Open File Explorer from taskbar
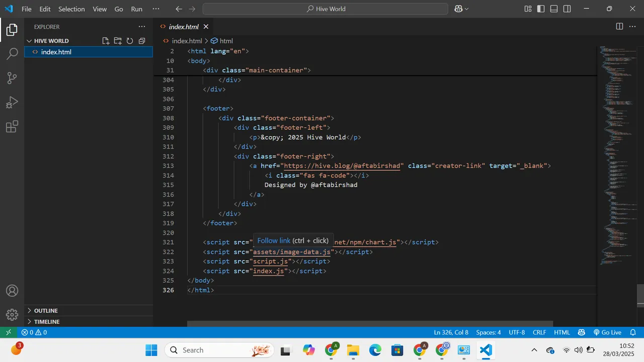The image size is (644, 362). tap(353, 350)
